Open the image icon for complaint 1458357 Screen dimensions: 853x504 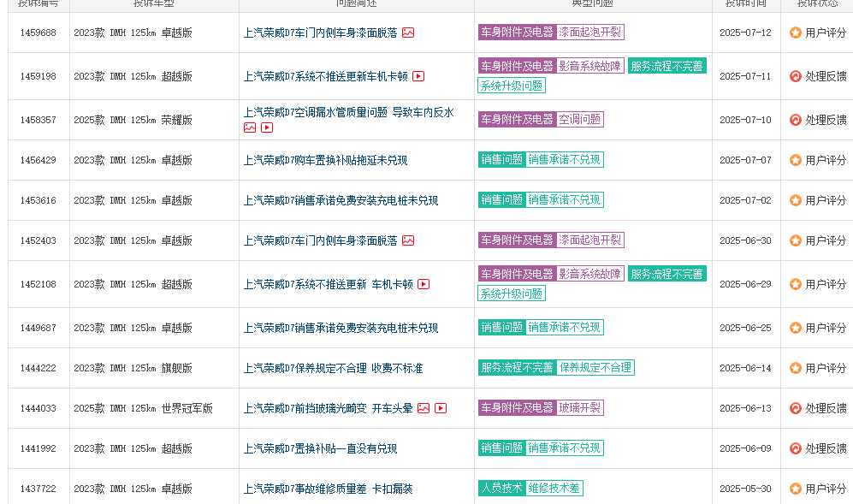[x=250, y=127]
